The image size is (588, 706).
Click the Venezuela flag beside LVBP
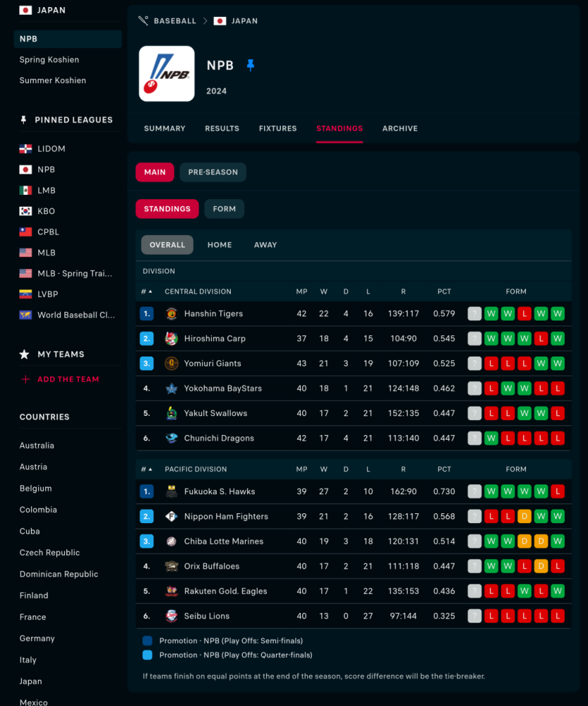point(25,294)
